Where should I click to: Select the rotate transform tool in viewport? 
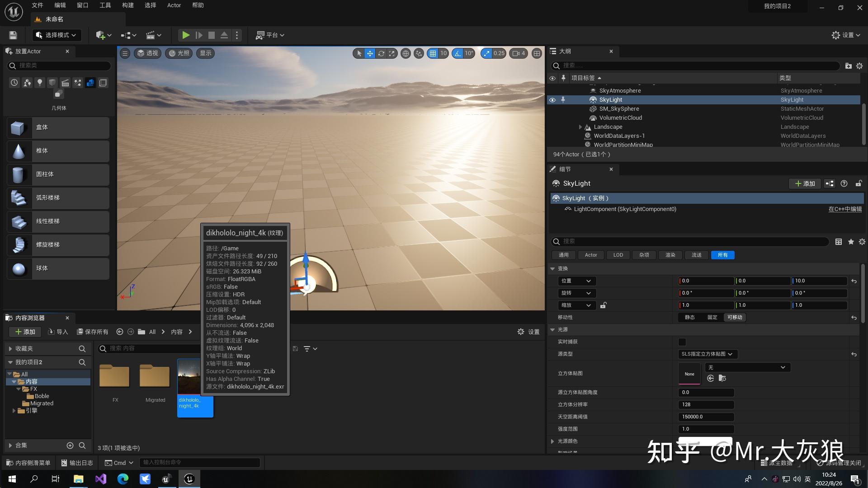[381, 53]
